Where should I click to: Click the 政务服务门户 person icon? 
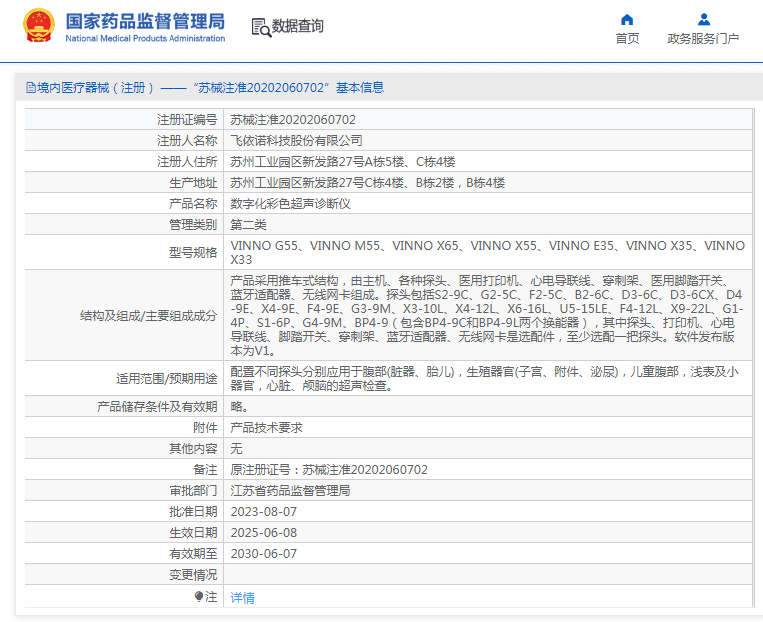703,19
